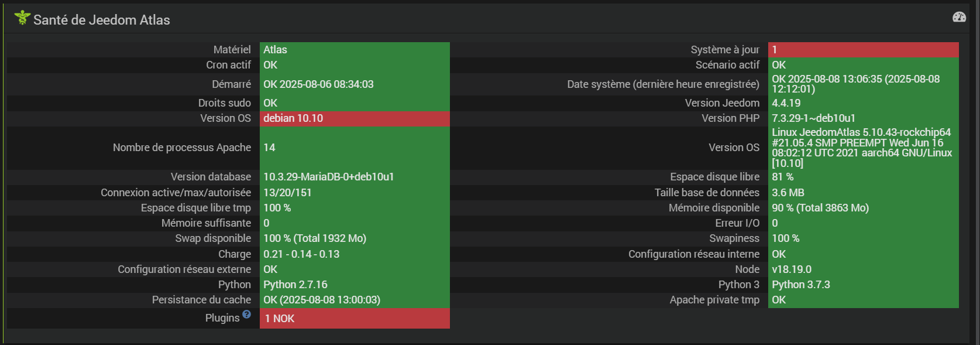Select the Apache process count "14"

point(269,148)
